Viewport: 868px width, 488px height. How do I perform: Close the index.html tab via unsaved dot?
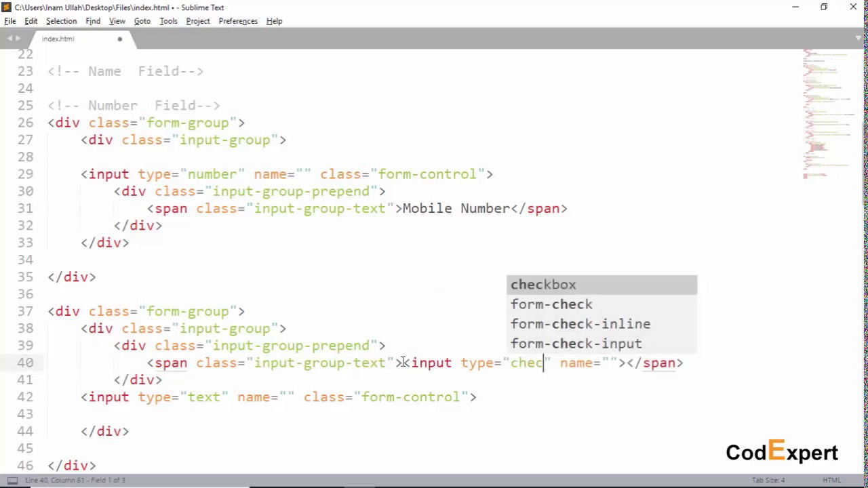click(120, 39)
